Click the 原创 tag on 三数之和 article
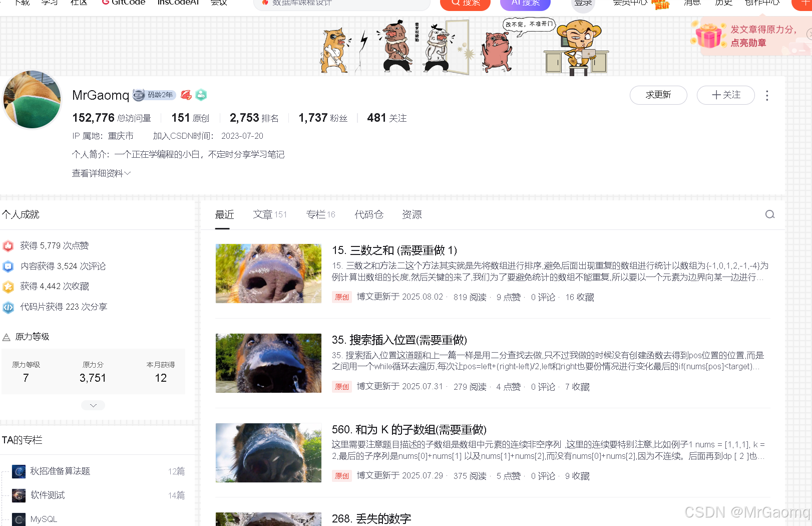The image size is (812, 526). 342,297
